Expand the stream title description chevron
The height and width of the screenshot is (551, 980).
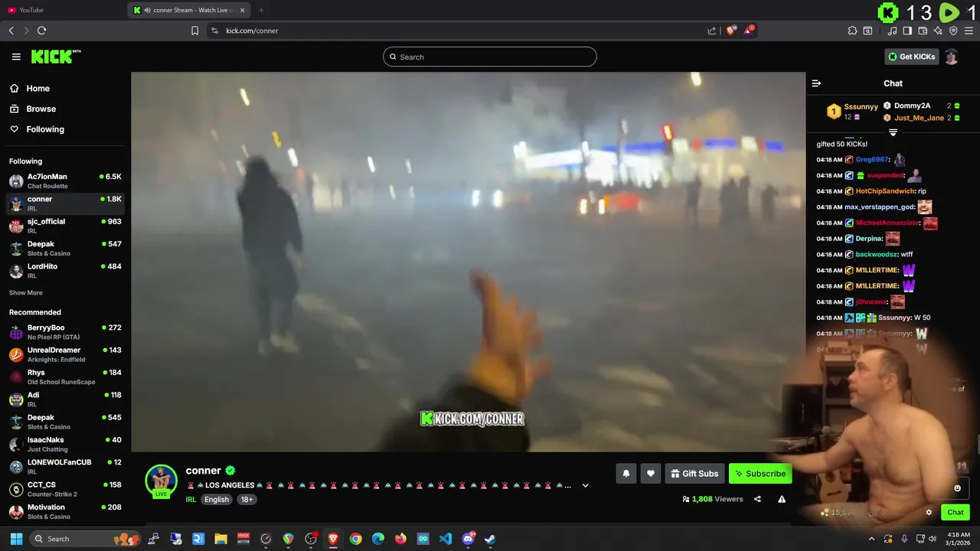[585, 485]
